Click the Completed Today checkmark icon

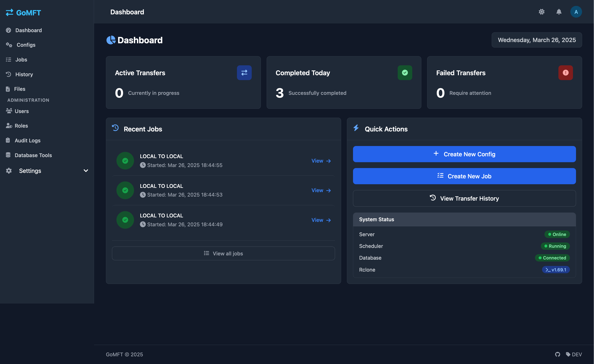coord(405,73)
